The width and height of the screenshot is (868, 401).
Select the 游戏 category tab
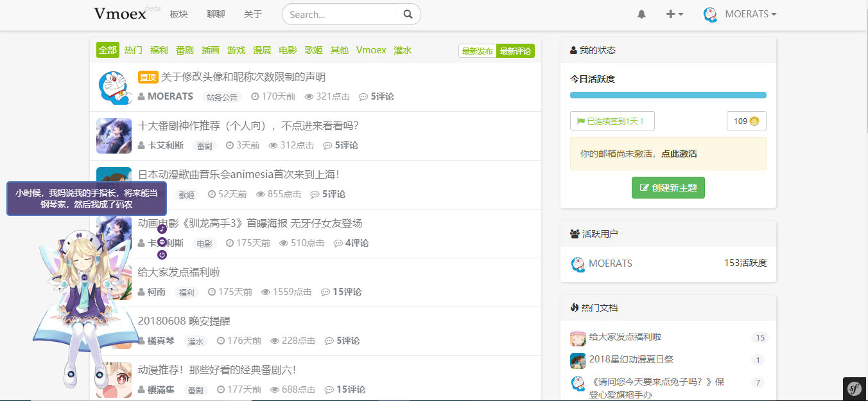[236, 50]
